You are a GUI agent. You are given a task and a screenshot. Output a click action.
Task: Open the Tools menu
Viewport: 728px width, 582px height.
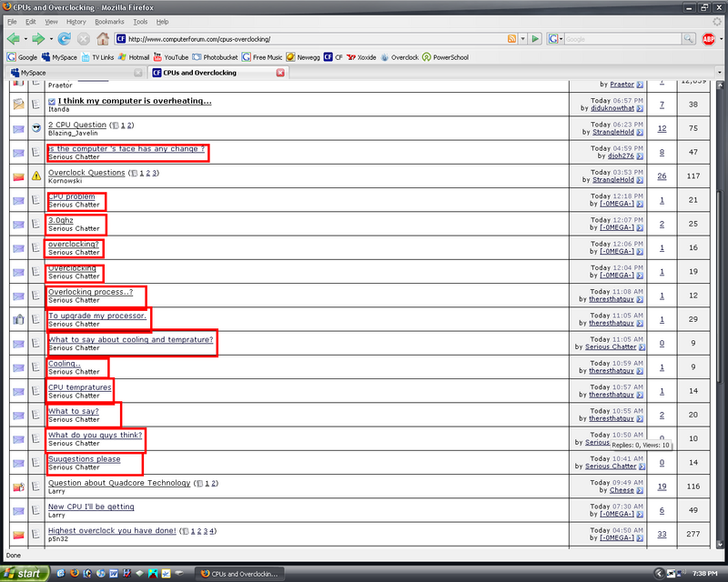[x=140, y=21]
